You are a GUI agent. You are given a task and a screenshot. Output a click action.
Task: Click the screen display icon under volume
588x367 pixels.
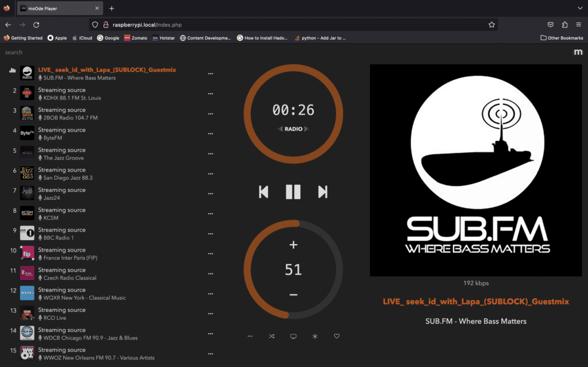(293, 336)
